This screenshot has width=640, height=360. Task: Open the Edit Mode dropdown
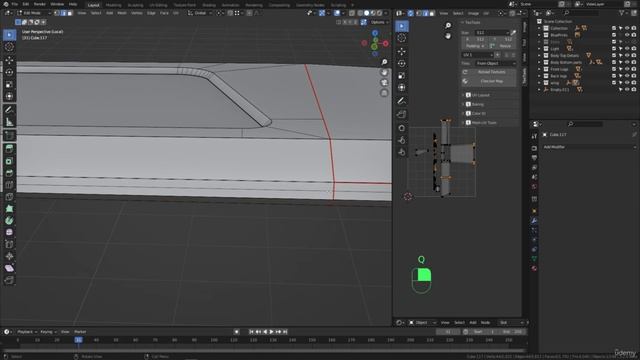[33, 13]
